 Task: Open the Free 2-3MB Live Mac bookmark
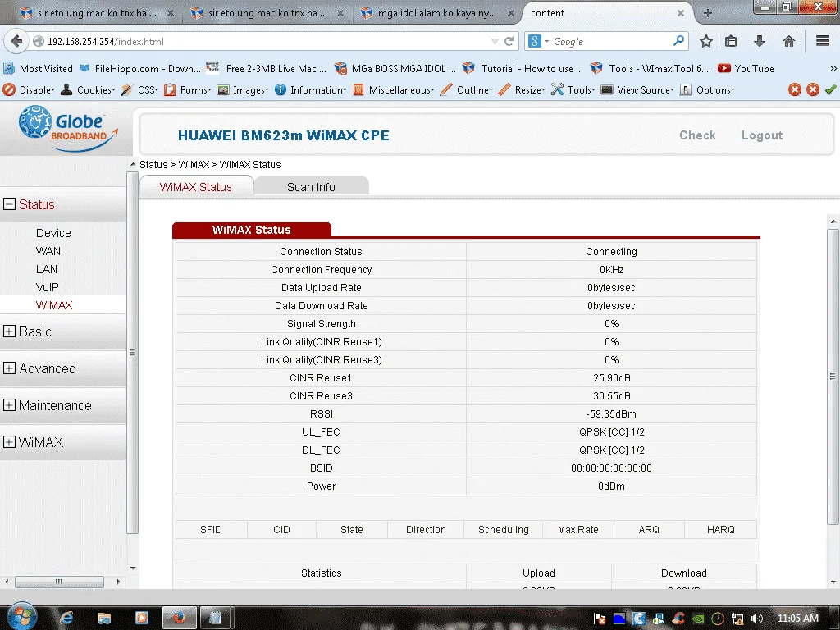(266, 69)
